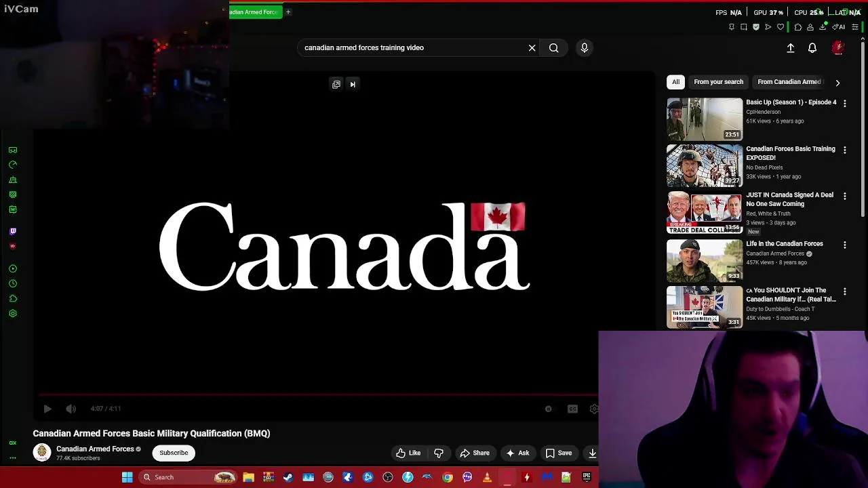Click the snapshot capture icon in toolbar

(x=744, y=27)
